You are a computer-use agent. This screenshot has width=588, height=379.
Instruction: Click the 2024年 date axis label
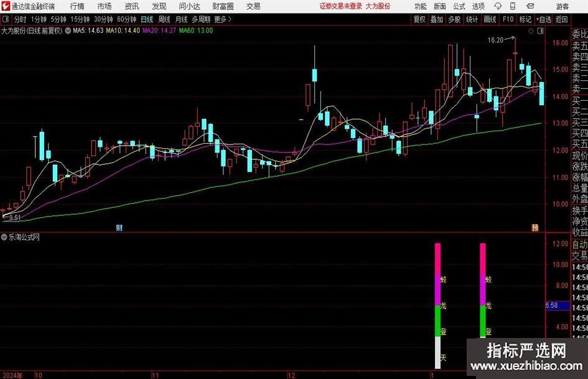tap(12, 375)
